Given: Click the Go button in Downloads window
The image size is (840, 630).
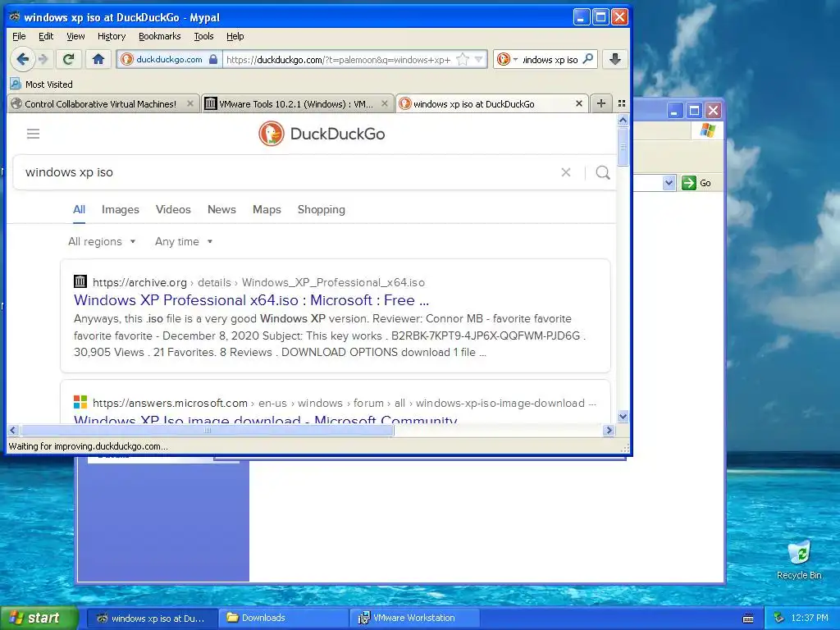Looking at the screenshot, I should [x=696, y=183].
